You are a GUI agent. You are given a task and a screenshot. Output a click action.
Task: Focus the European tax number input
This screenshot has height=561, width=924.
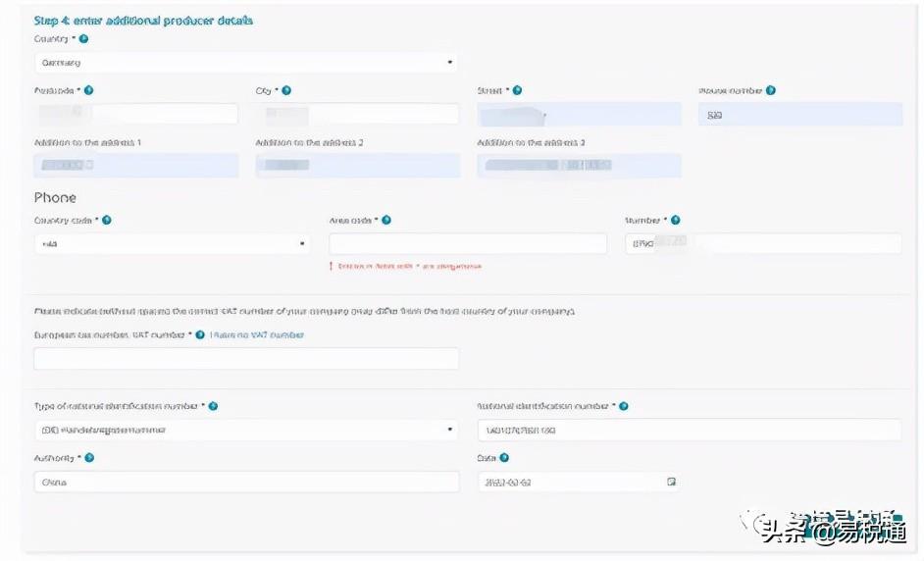tap(245, 359)
